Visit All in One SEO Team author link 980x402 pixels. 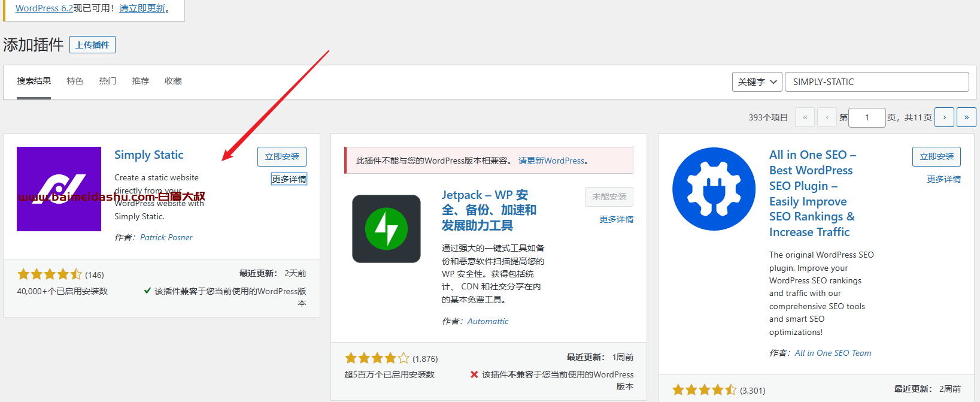[833, 353]
